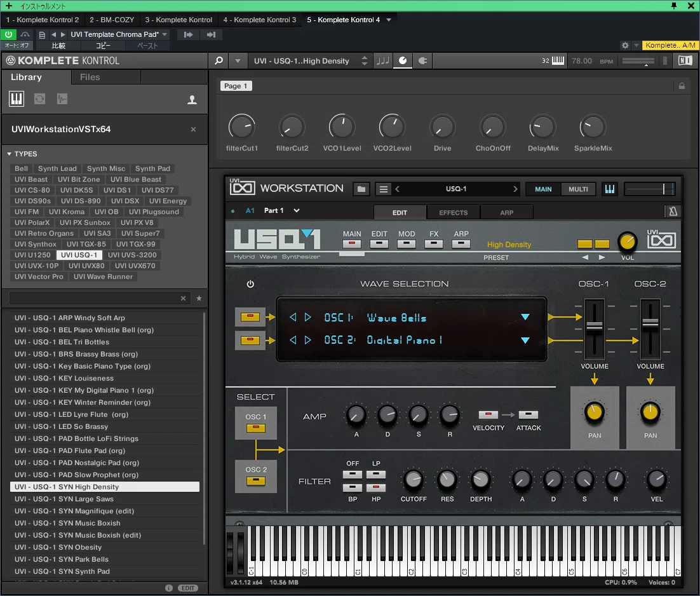This screenshot has width=700, height=596.
Task: Select next OSC 2 wave arrow
Action: pyautogui.click(x=307, y=340)
